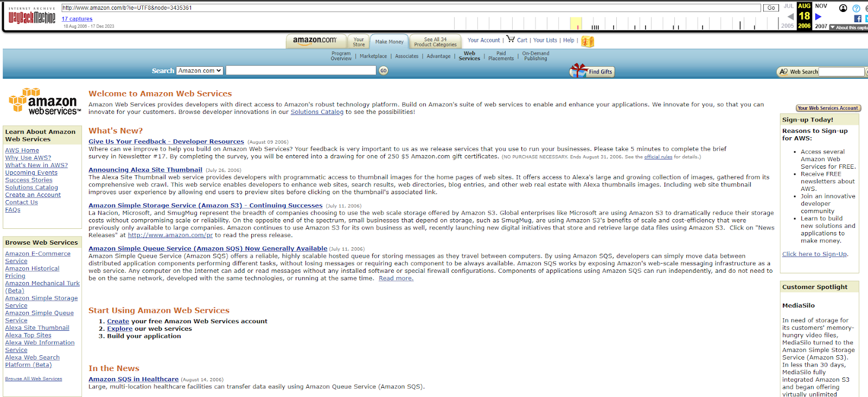Open AWS Home sidebar link
Viewport: 868px width, 397px height.
click(22, 150)
